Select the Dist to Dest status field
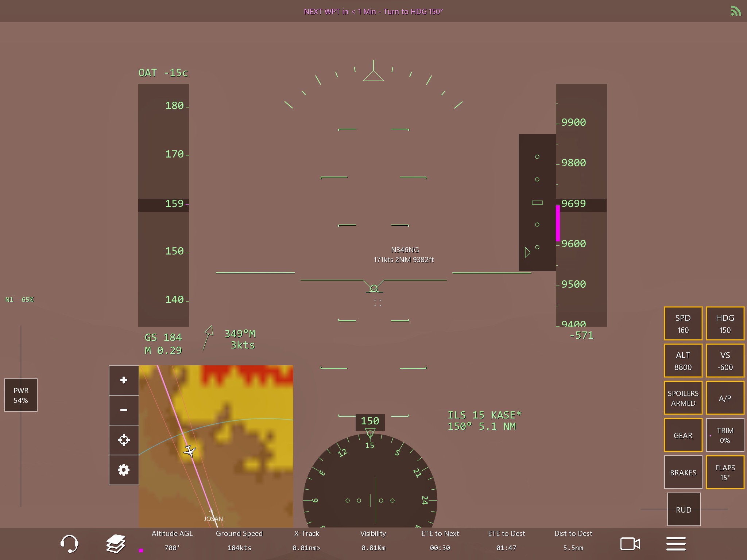747x560 pixels. [x=573, y=540]
